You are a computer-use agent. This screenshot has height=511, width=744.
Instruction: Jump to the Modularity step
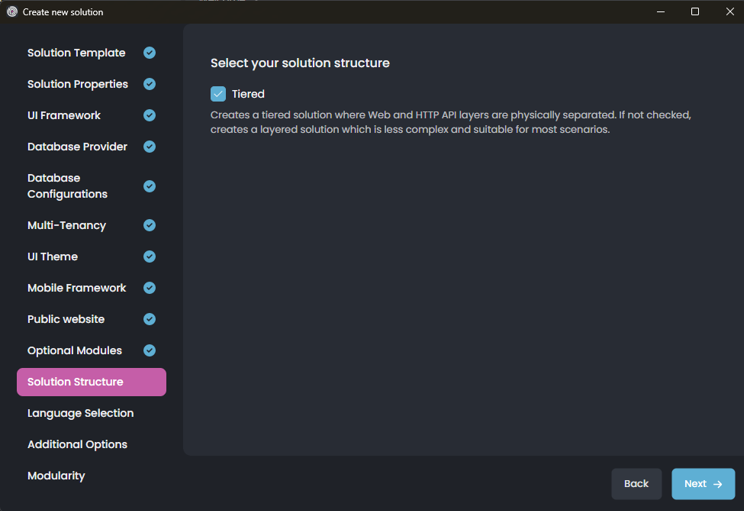click(56, 476)
